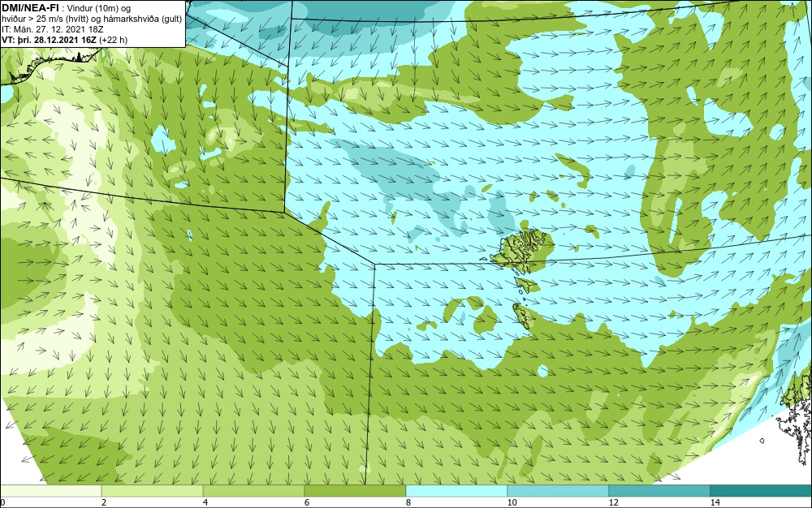This screenshot has width=812, height=508.
Task: Click the "IT: Mán. 27. 12. 2021 18Z" line
Action: [x=52, y=29]
